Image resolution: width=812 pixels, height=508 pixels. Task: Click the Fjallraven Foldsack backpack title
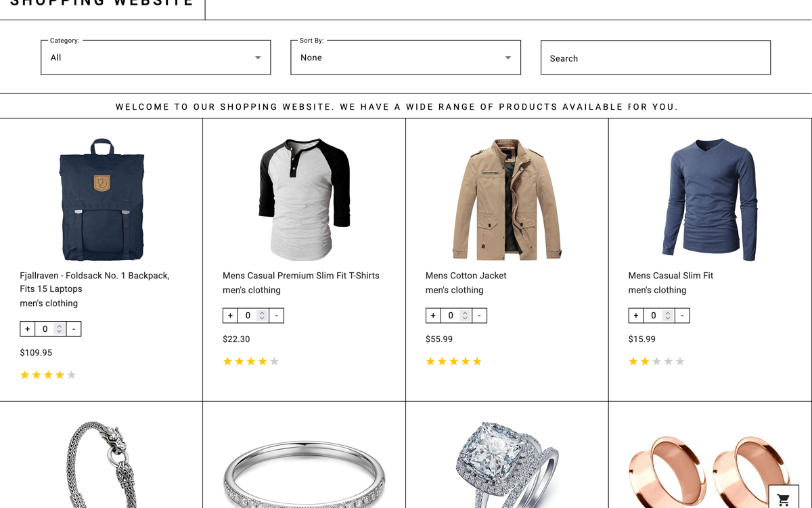point(94,282)
